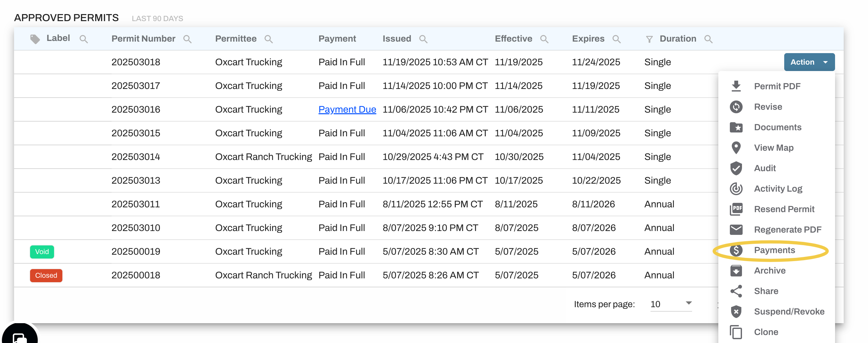The height and width of the screenshot is (343, 868).
Task: Click the Void label badge
Action: click(42, 251)
